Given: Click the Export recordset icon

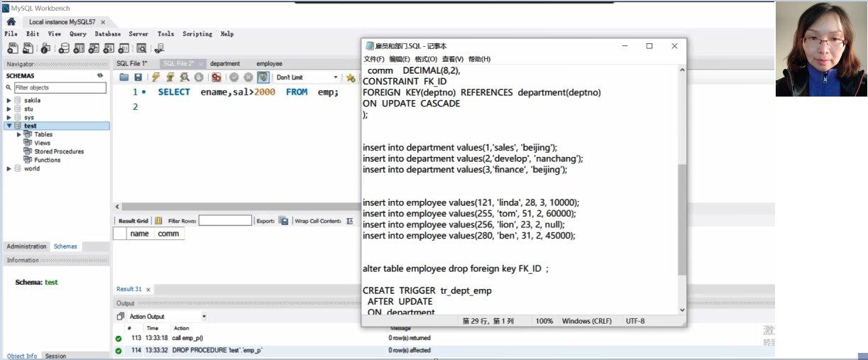Looking at the screenshot, I should [283, 221].
